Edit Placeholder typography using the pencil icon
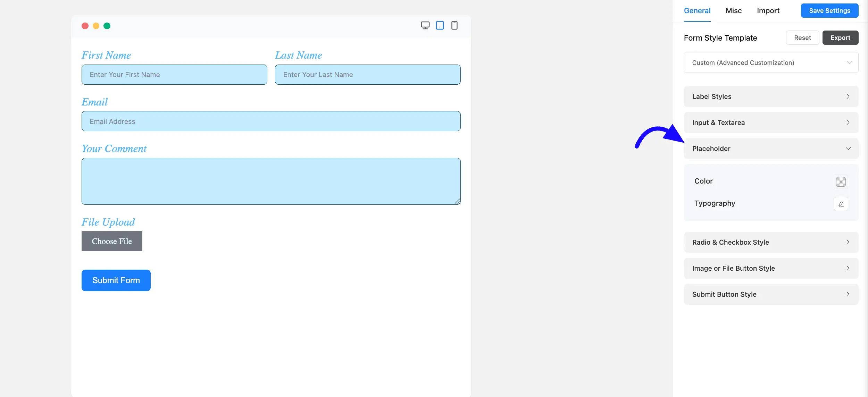 click(841, 204)
